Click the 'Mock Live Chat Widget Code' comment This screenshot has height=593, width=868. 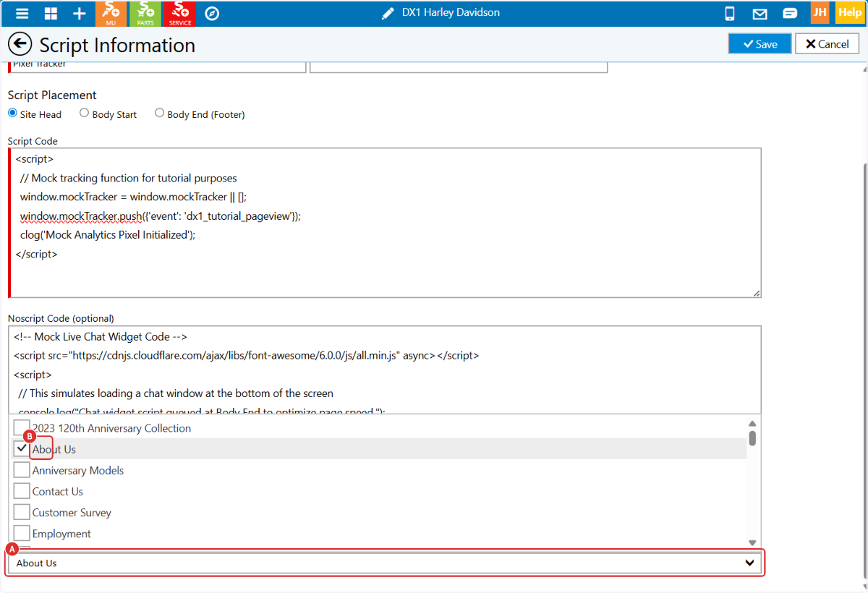(x=101, y=336)
